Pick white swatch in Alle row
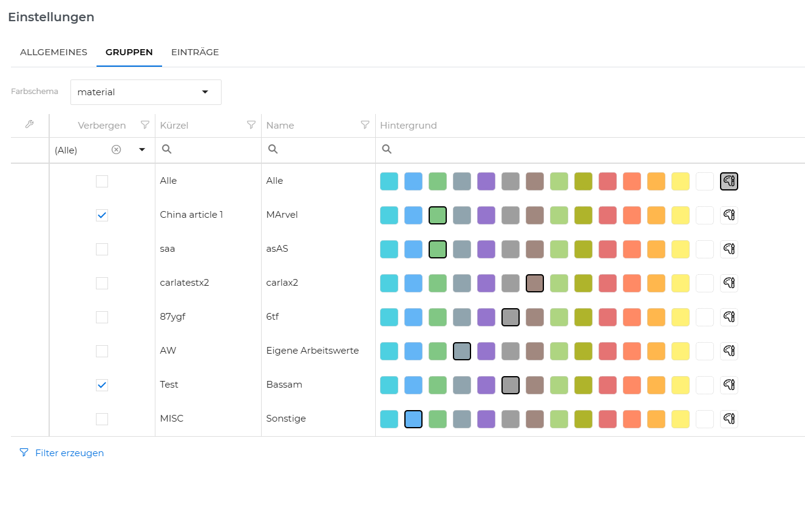The image size is (805, 532). click(x=705, y=181)
